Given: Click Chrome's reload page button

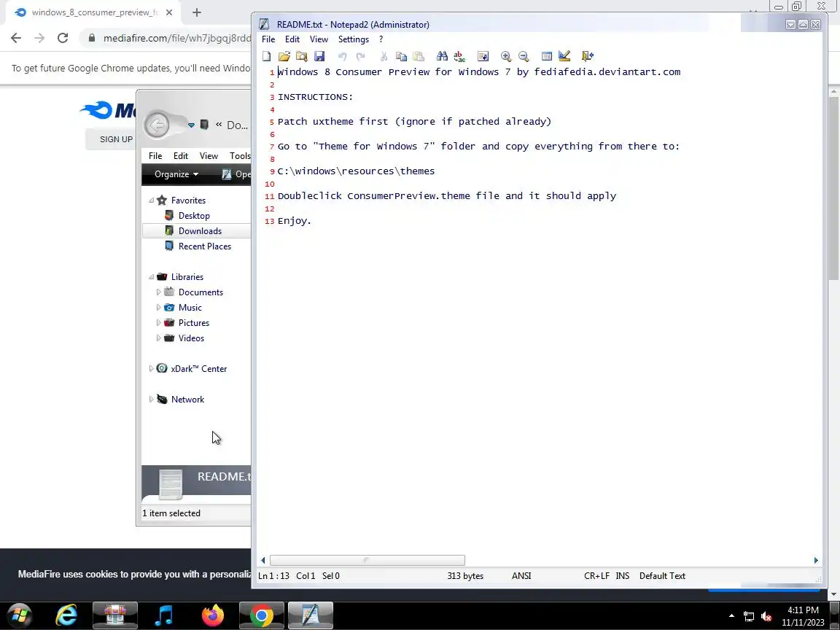Looking at the screenshot, I should (x=63, y=38).
